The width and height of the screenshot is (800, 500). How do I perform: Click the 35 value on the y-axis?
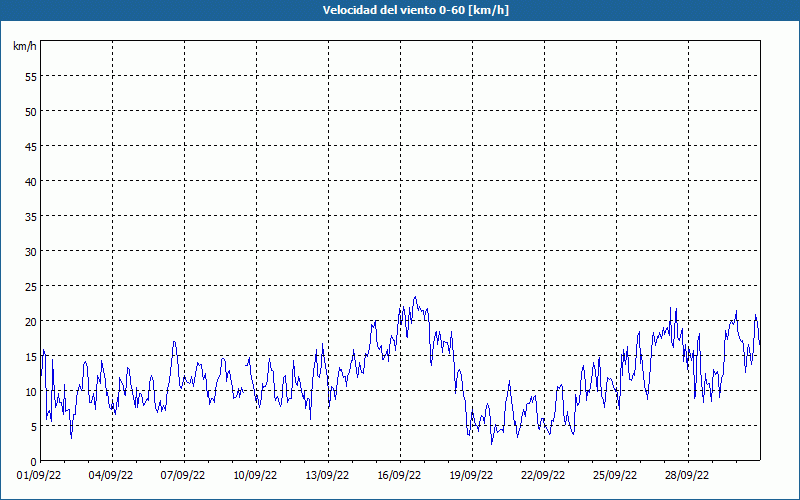click(31, 217)
